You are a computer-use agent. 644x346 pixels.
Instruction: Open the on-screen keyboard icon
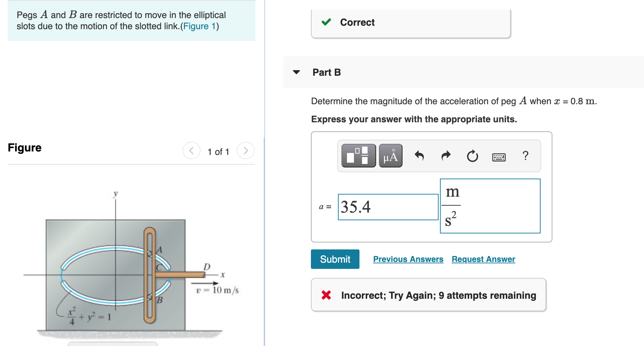499,157
